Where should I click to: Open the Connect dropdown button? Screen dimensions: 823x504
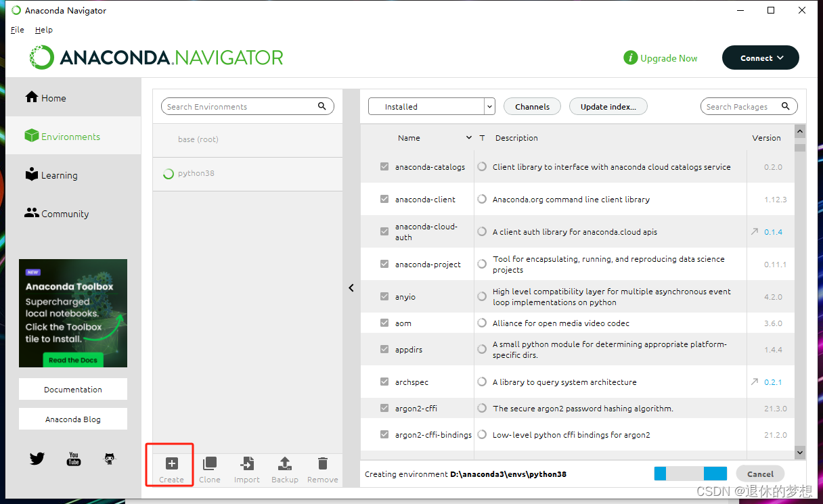[761, 58]
